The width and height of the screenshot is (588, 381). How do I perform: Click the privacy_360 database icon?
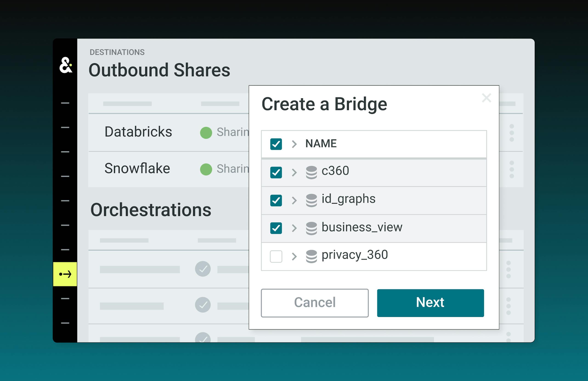pyautogui.click(x=311, y=256)
